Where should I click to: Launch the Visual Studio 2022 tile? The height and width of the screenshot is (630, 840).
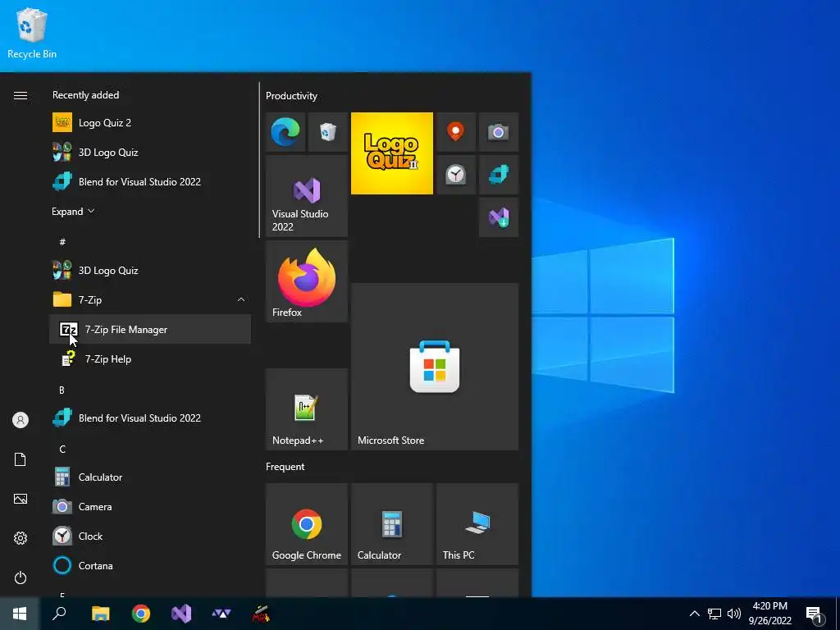[x=307, y=196]
